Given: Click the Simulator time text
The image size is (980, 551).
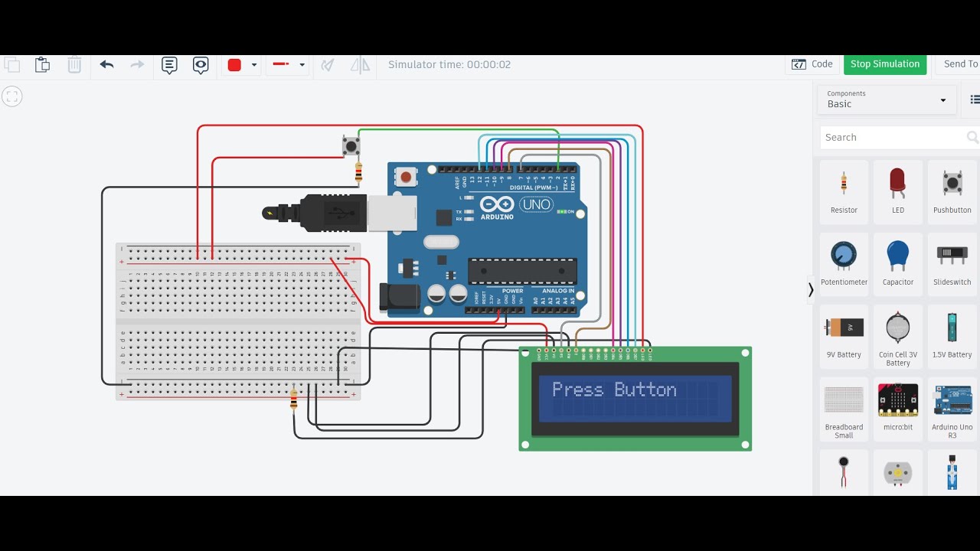Looking at the screenshot, I should pyautogui.click(x=449, y=65).
